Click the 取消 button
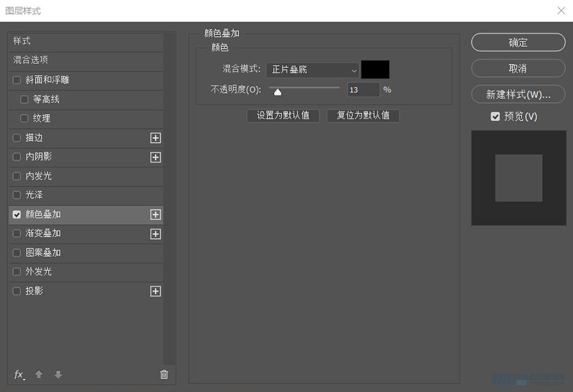 tap(518, 69)
